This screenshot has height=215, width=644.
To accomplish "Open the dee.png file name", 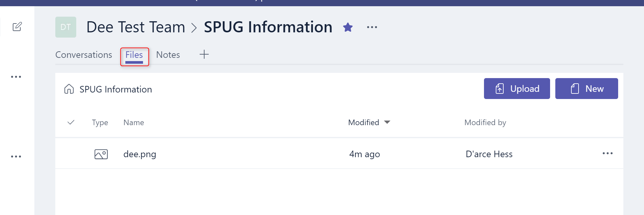I will tap(140, 154).
